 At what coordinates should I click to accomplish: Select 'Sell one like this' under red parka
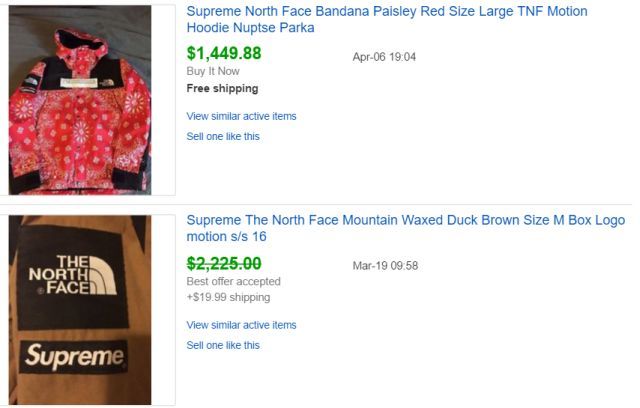tap(223, 136)
